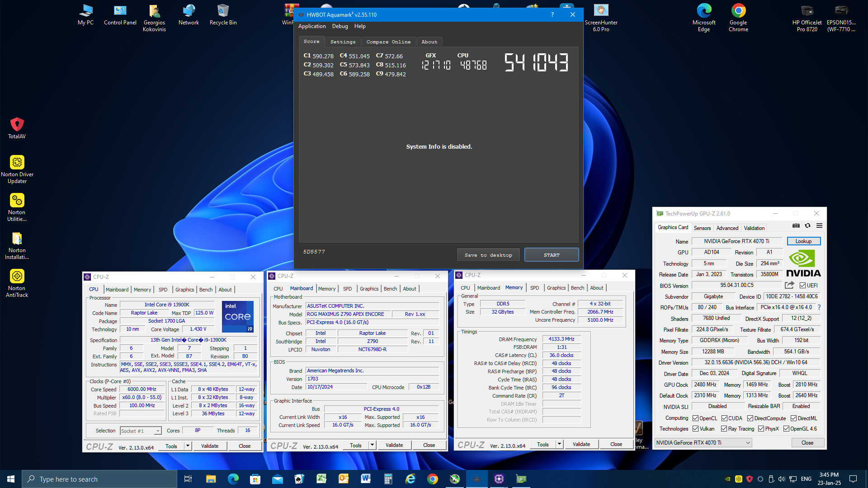Open the Norton Driver Updater desktop icon
Image resolution: width=868 pixels, height=488 pixels.
point(17,169)
